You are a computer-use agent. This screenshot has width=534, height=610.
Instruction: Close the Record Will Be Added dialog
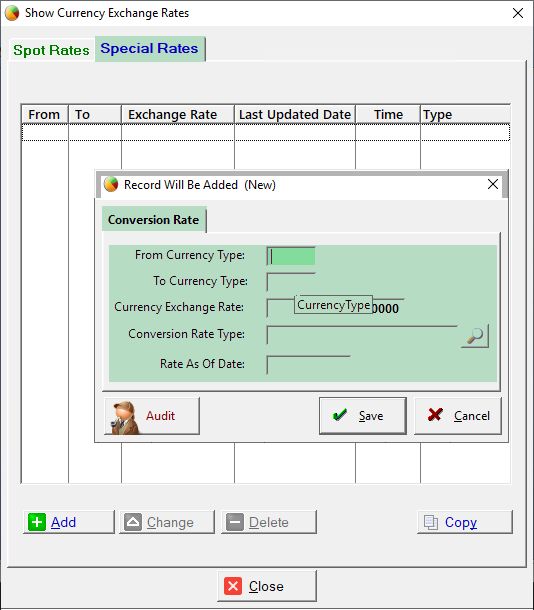[493, 184]
